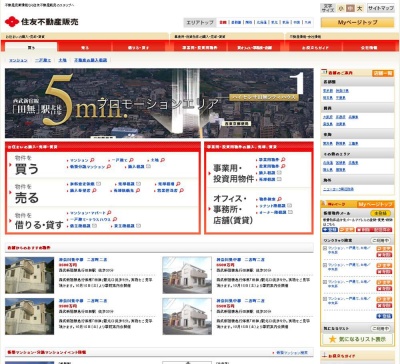Click magnifier icon next to マンション under 買う
Image resolution: width=400 pixels, height=364 pixels.
(x=92, y=160)
